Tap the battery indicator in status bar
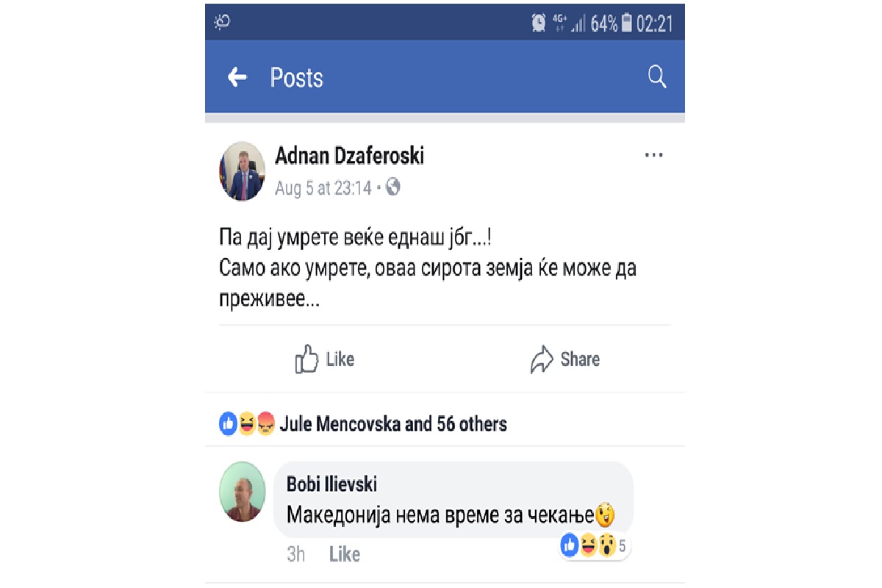Image resolution: width=882 pixels, height=588 pixels. pyautogui.click(x=626, y=24)
